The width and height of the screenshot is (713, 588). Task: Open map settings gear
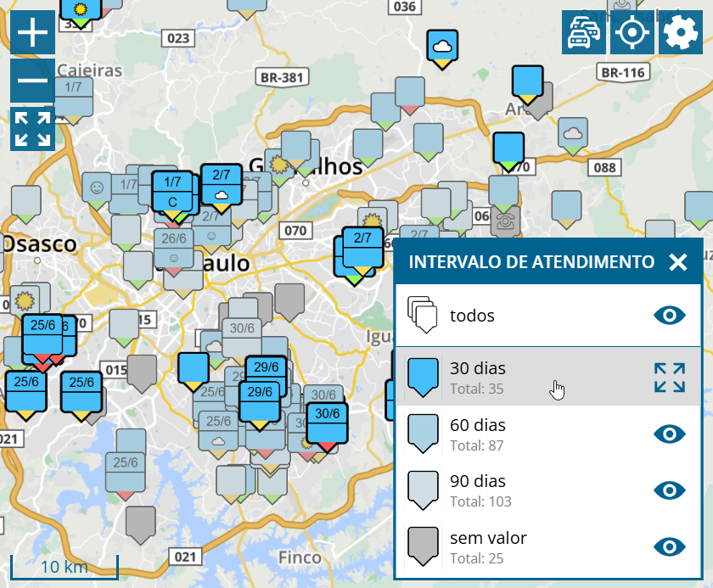(681, 32)
